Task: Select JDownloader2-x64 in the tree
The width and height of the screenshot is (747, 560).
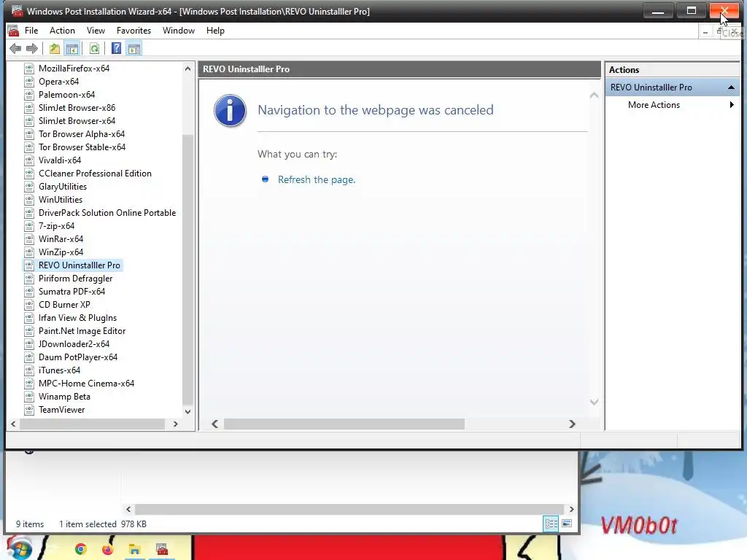Action: tap(74, 344)
